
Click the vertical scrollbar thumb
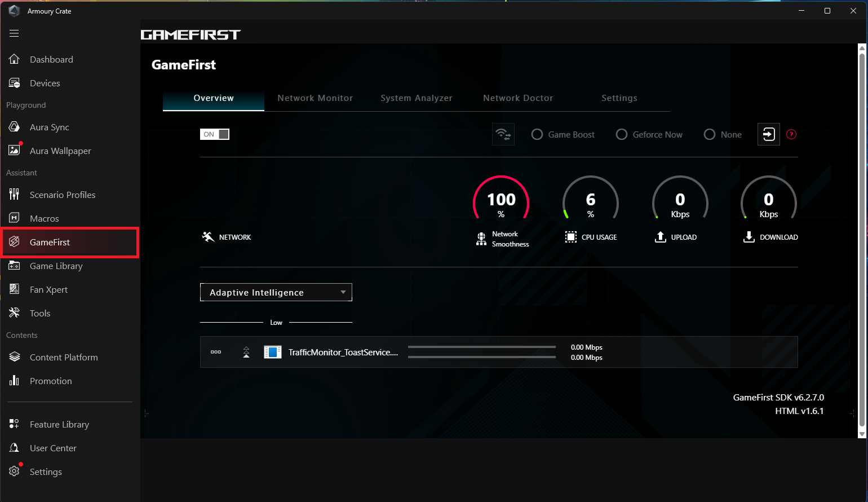pos(862,241)
